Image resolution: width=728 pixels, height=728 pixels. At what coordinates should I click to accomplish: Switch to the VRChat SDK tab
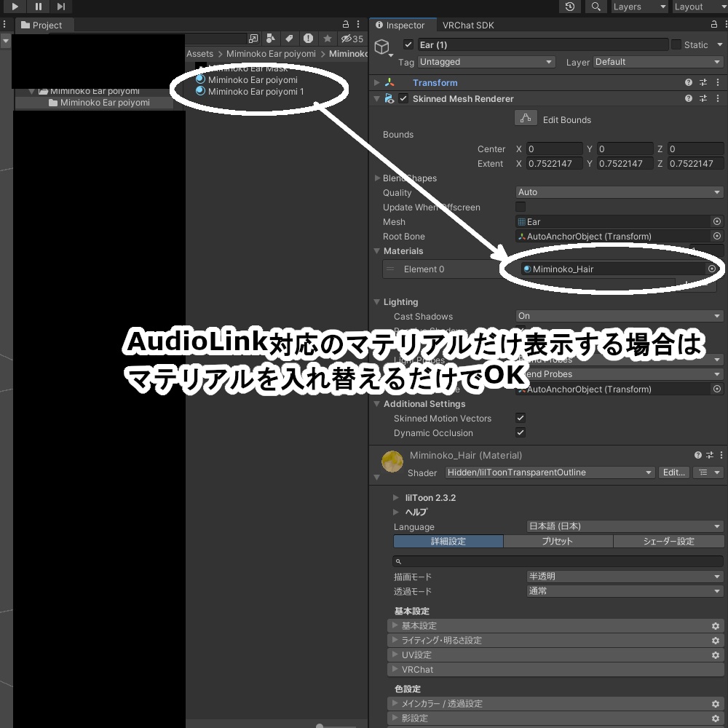[x=468, y=25]
